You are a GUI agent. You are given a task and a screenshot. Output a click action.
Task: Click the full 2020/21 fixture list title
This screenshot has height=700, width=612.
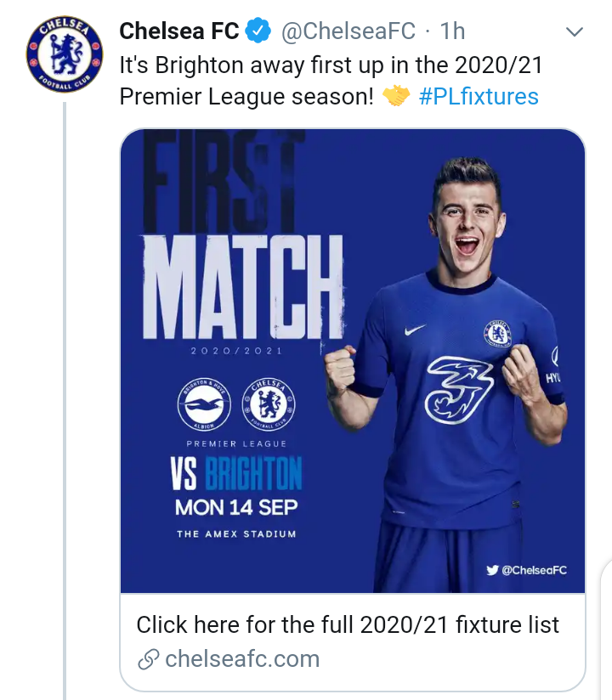coord(348,625)
